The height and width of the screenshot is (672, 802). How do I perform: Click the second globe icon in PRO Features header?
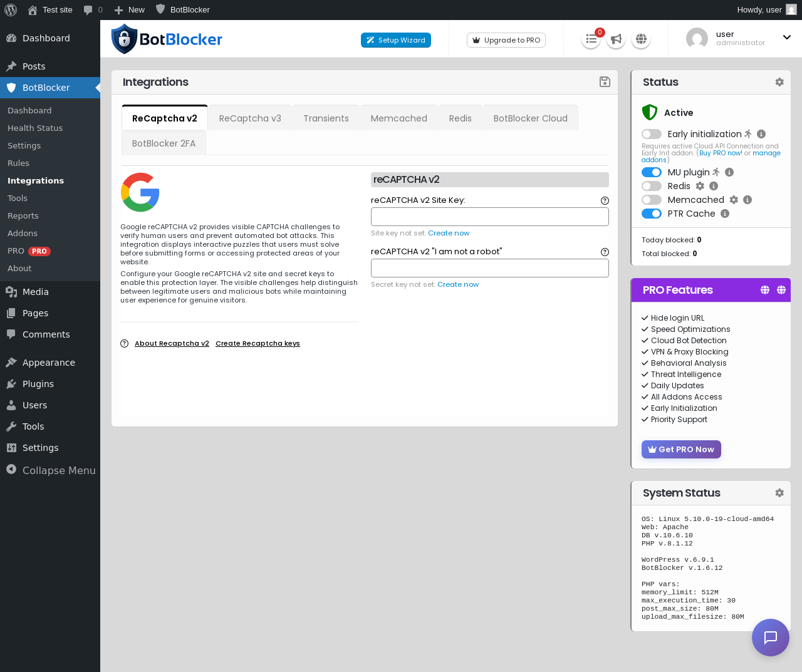click(781, 290)
